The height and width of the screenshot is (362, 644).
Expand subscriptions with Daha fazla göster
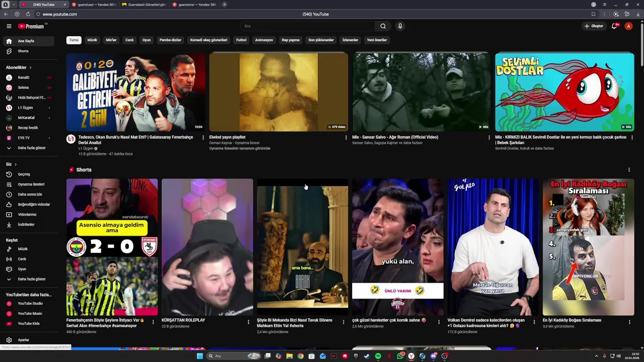29,148
